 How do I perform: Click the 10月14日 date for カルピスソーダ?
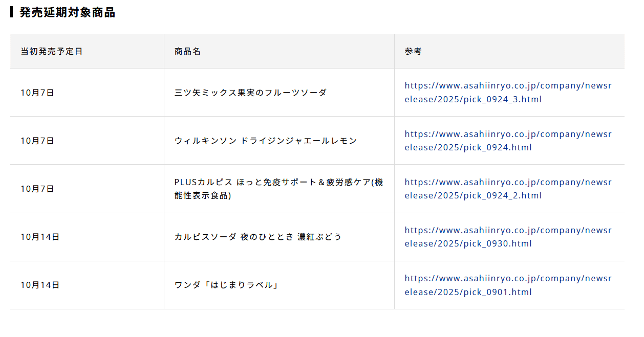(x=40, y=237)
